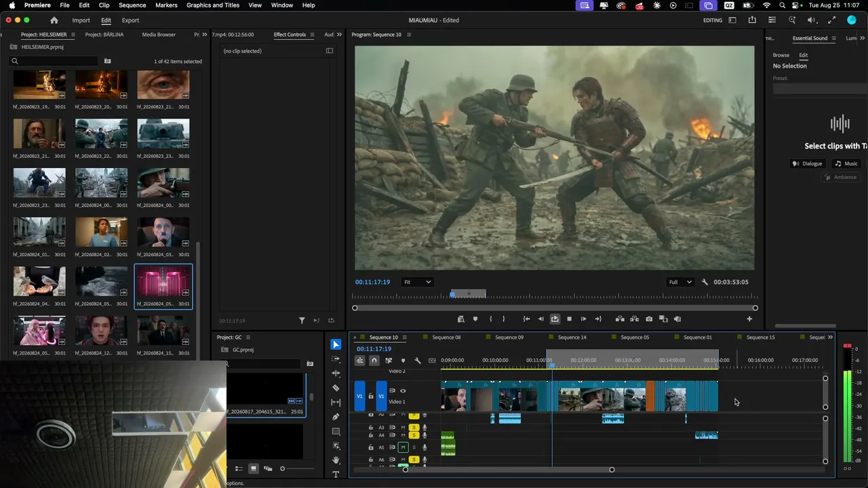Viewport: 868px width, 488px height.
Task: Open the Fit zoom level dropdown
Action: coord(417,282)
